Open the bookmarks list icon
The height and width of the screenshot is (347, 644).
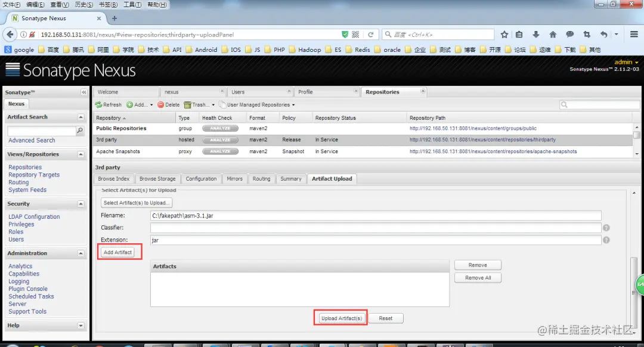(519, 35)
